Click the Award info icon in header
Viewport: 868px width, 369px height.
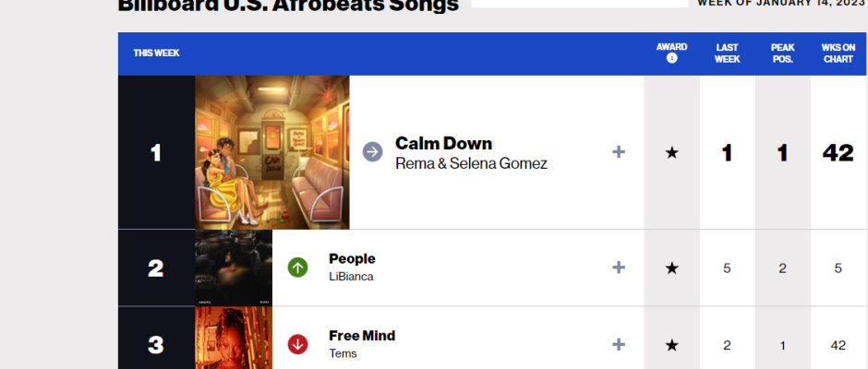[x=671, y=58]
